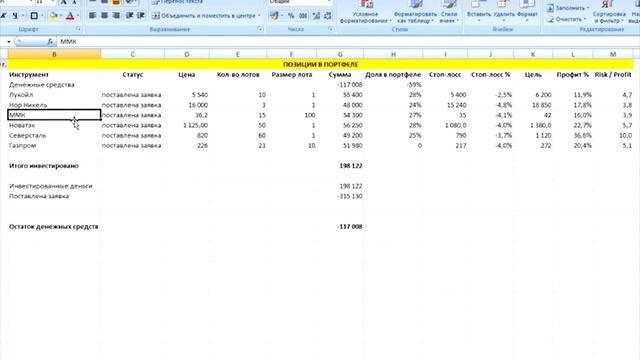Select Лукойл's sum cell 55 400

340,95
